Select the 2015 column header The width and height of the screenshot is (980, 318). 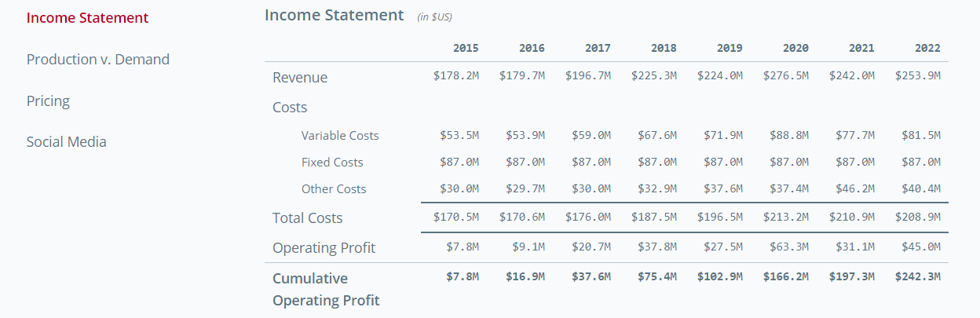click(x=466, y=49)
